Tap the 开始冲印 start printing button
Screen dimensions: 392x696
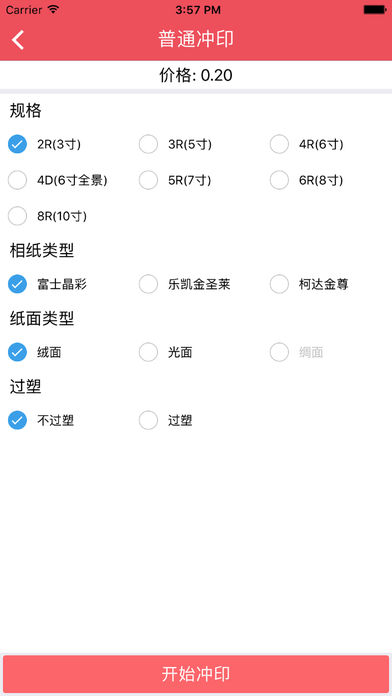196,673
